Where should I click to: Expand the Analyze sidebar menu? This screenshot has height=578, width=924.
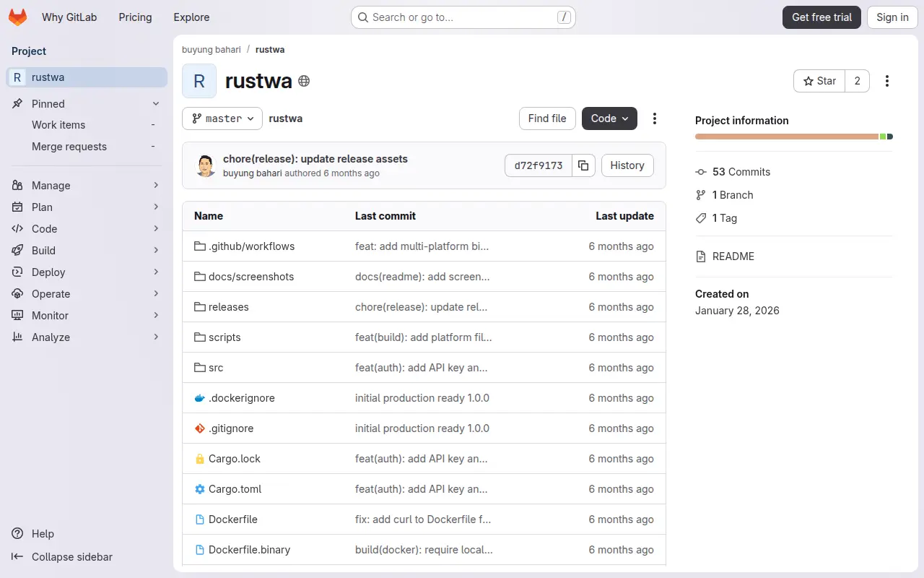[87, 337]
